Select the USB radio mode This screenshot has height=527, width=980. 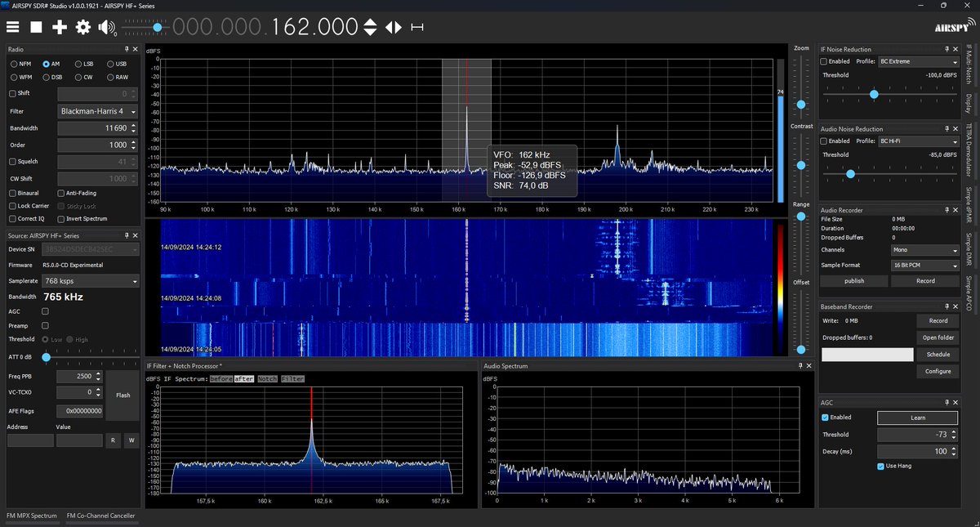point(117,64)
